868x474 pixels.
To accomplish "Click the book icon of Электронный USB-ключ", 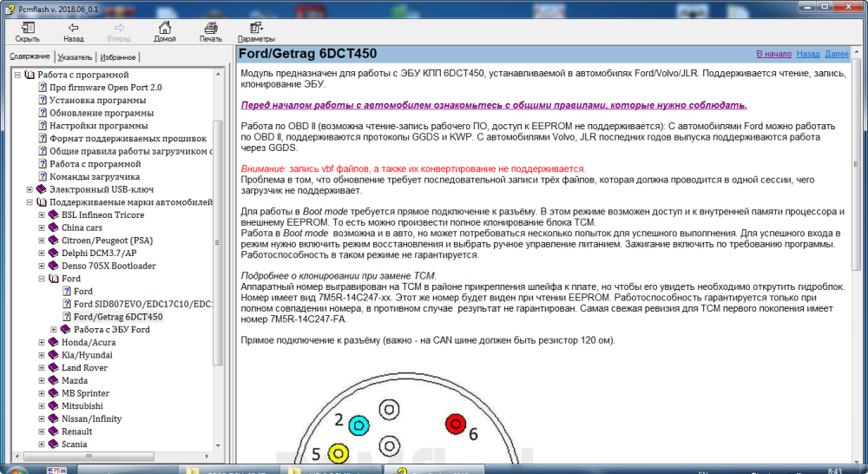I will click(x=42, y=189).
